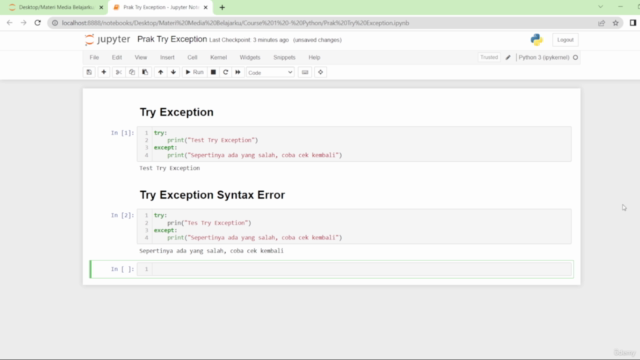Close the Desktop/Materi Media Belajarku tab

tap(101, 7)
